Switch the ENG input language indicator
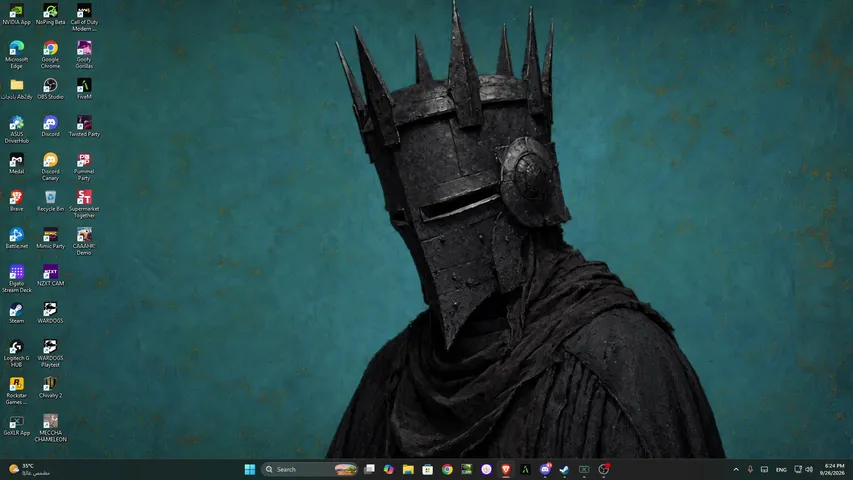The image size is (853, 480). [x=781, y=469]
